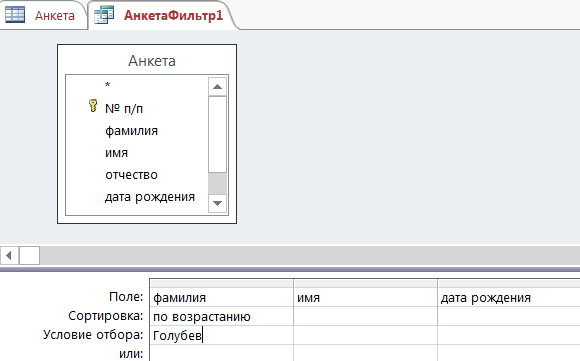Image resolution: width=580 pixels, height=361 pixels.
Task: Select the № п/п field in list
Action: click(124, 109)
